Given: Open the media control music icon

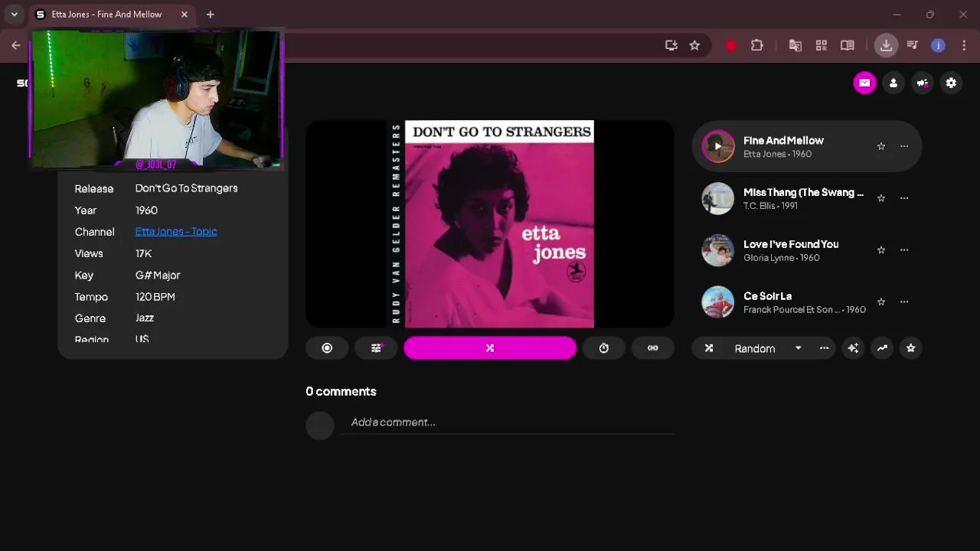Looking at the screenshot, I should [x=912, y=46].
